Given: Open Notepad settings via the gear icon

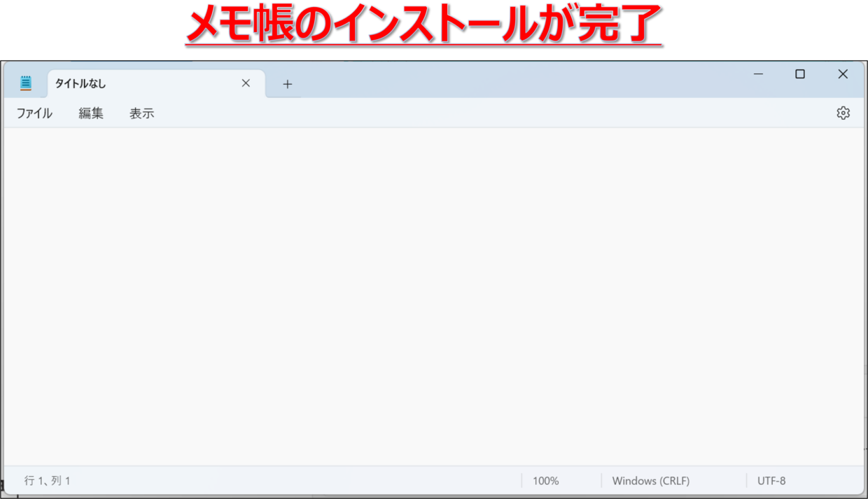Looking at the screenshot, I should point(843,113).
